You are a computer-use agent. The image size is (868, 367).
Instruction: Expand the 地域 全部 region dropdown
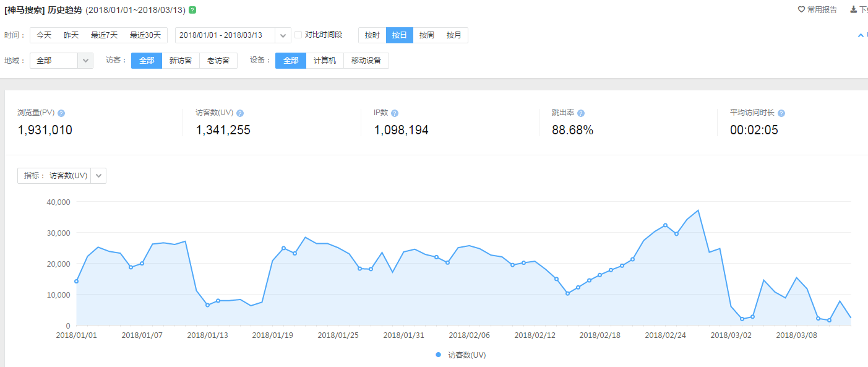click(85, 61)
